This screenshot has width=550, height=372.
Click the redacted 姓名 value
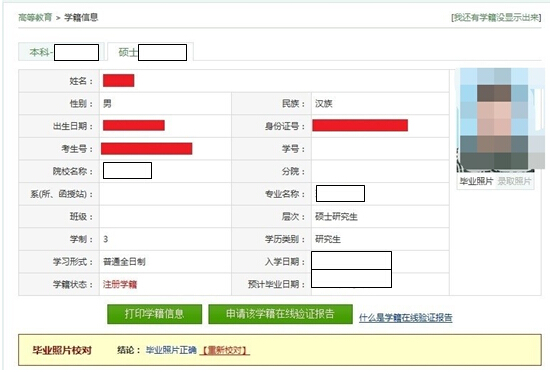click(119, 80)
